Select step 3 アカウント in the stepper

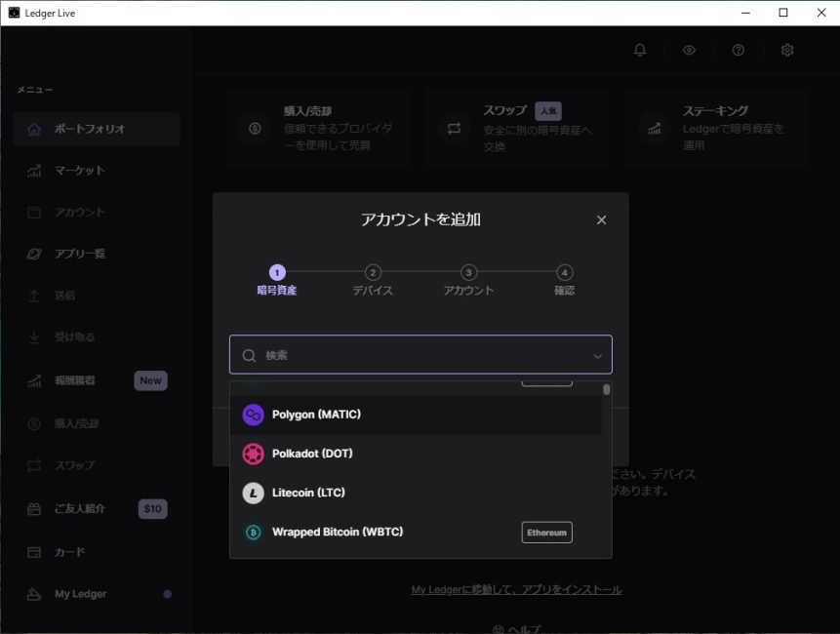pos(468,281)
